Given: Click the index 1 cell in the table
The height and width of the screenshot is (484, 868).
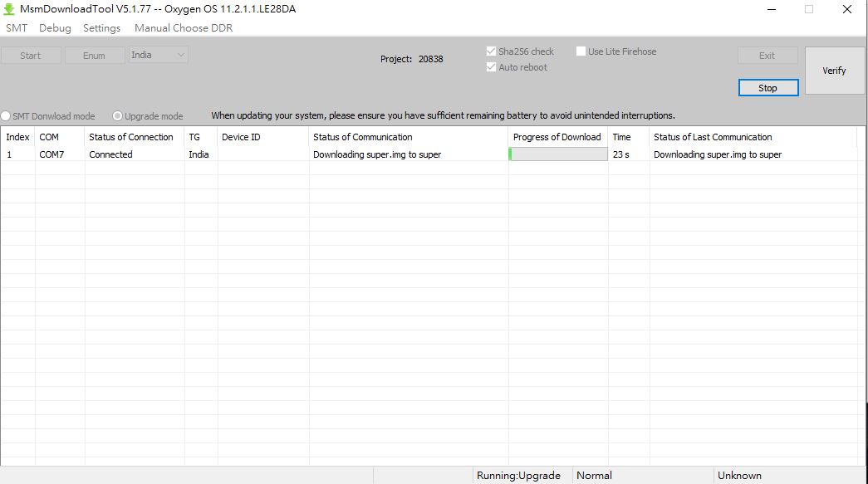Looking at the screenshot, I should coord(17,154).
